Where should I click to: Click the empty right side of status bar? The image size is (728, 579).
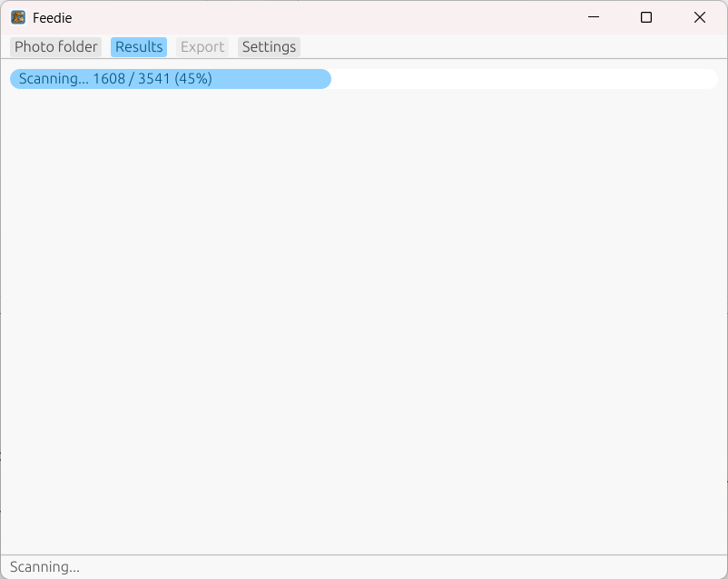pos(454,567)
